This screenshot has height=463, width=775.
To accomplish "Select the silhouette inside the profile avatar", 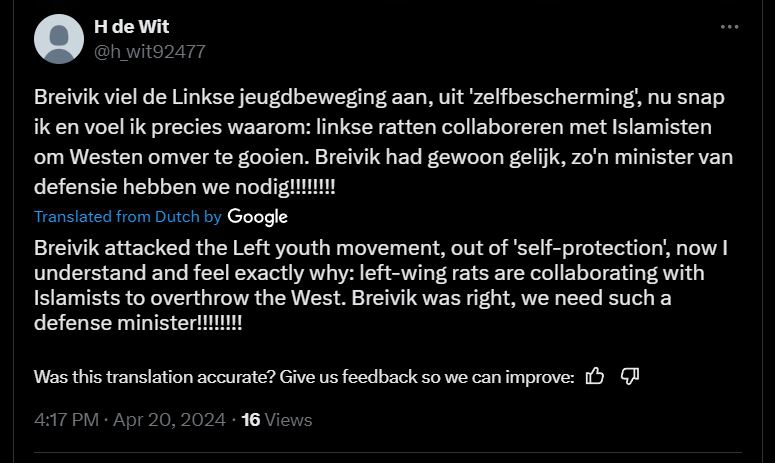I will [59, 43].
